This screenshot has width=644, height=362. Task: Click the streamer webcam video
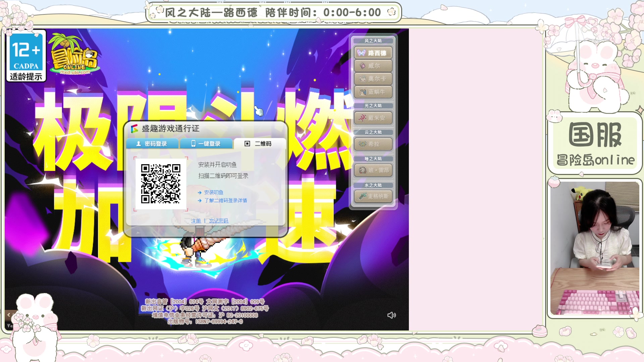pos(595,248)
